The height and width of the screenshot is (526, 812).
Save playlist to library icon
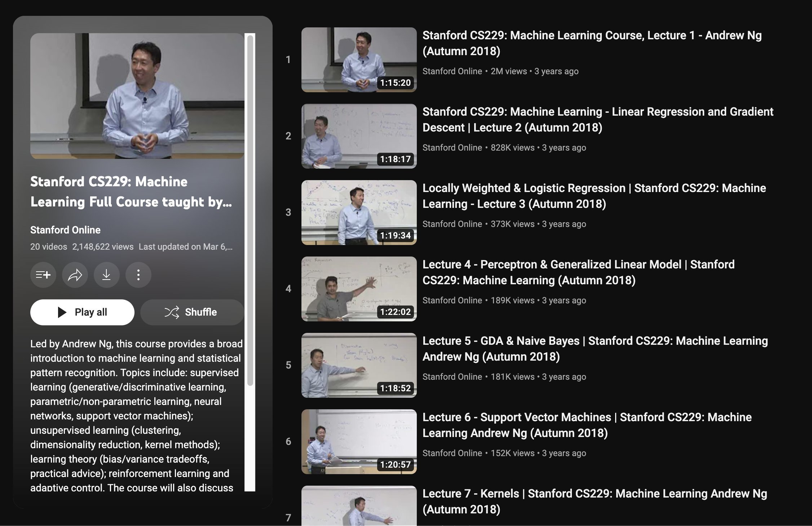(x=43, y=275)
